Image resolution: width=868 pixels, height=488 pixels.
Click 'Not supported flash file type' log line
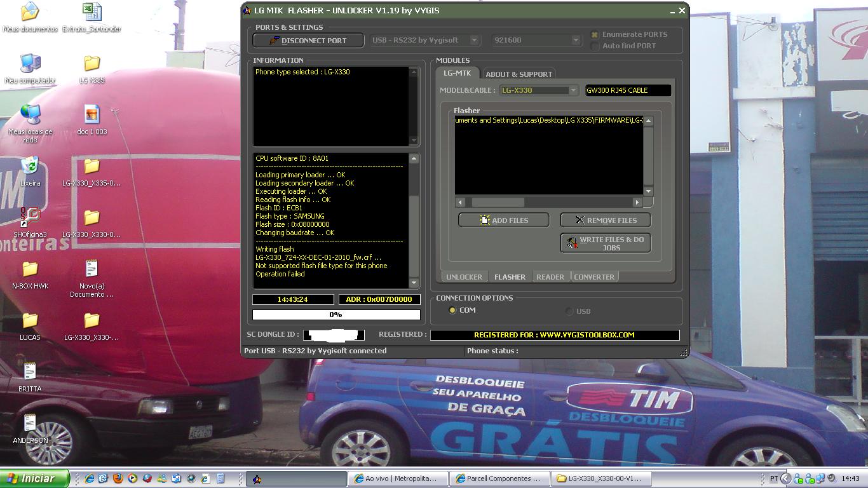point(321,266)
